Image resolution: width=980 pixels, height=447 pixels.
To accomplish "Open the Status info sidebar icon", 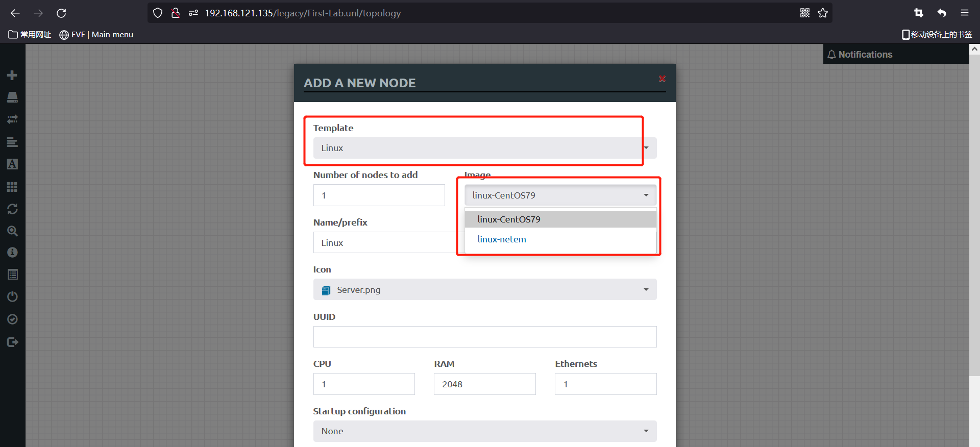I will tap(12, 253).
